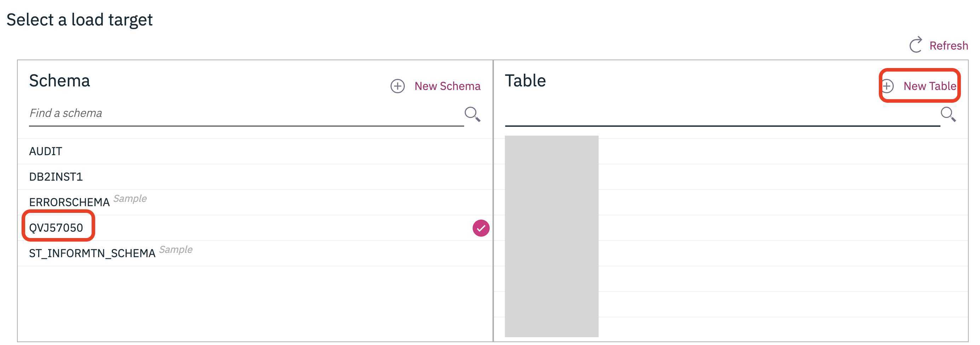Choose the DB2INST1 schema row
980x345 pixels.
tap(56, 177)
